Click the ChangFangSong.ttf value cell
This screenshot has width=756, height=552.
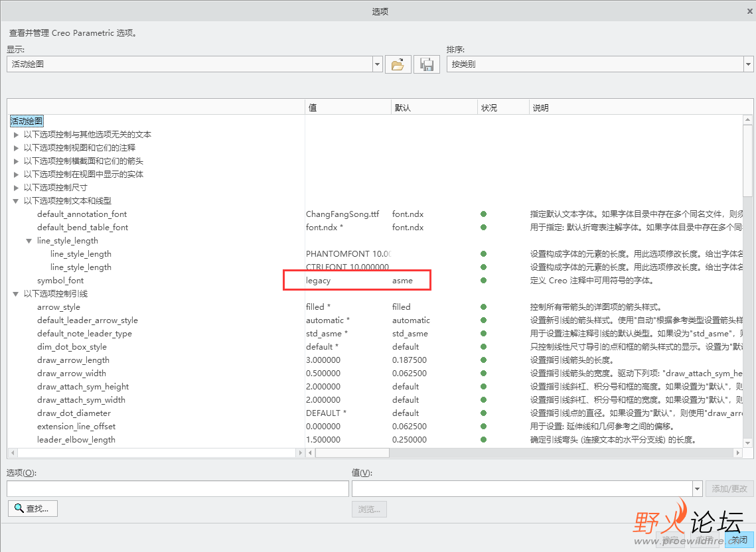342,214
